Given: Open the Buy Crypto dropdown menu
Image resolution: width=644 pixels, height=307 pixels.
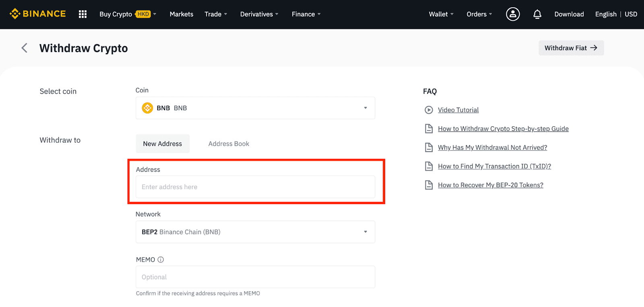Looking at the screenshot, I should [x=128, y=14].
